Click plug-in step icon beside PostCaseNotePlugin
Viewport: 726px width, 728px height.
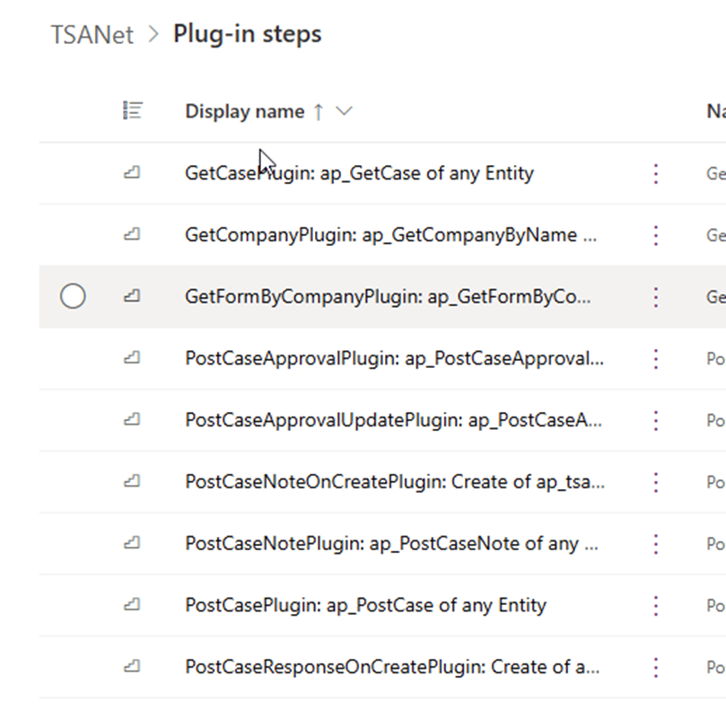tap(132, 544)
